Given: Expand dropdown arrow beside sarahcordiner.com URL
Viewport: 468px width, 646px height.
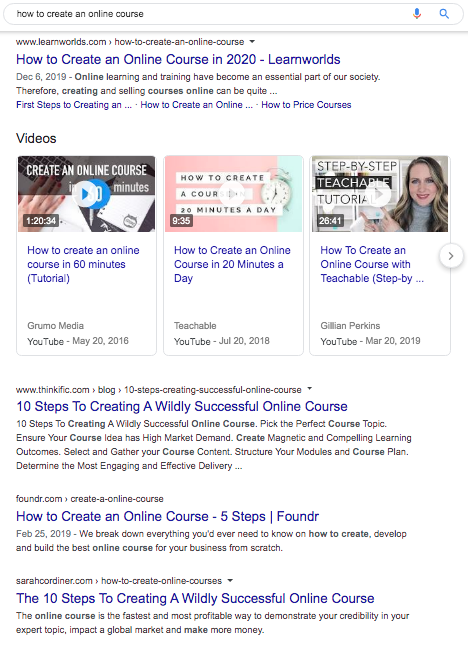Looking at the screenshot, I should [230, 580].
